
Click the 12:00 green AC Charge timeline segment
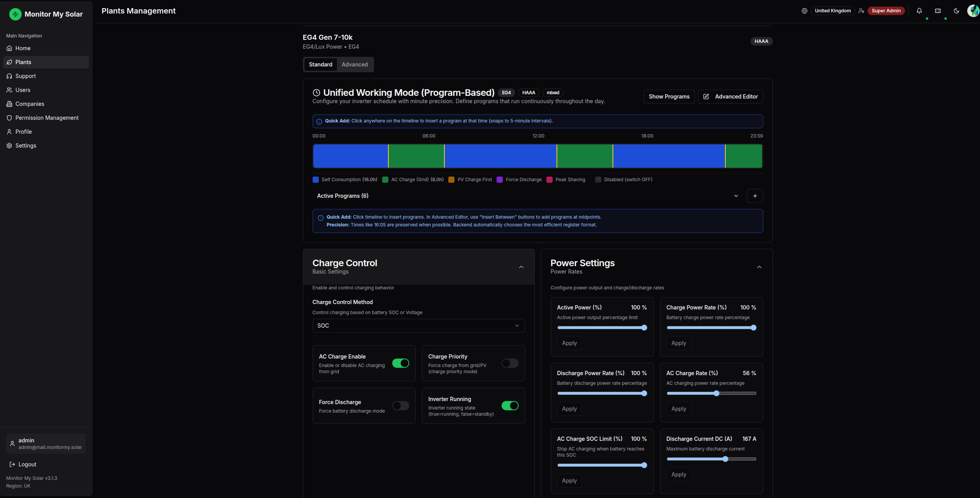click(x=585, y=156)
